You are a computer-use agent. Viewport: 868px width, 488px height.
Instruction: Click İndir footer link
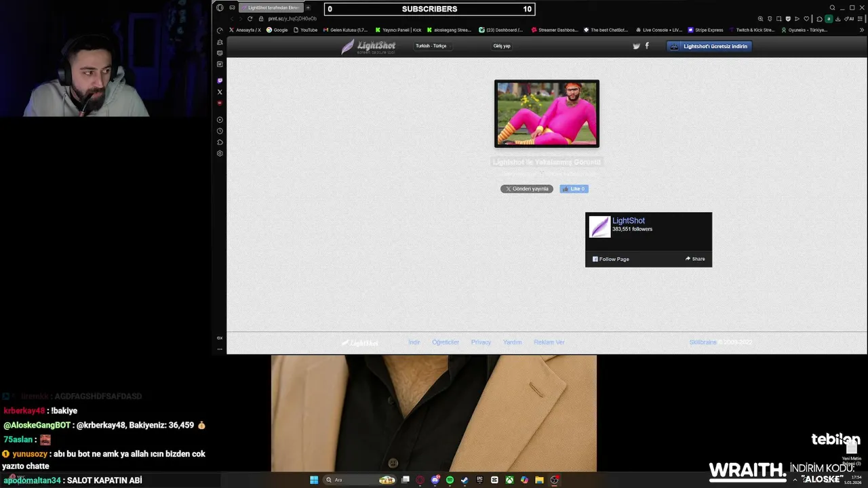pos(414,342)
